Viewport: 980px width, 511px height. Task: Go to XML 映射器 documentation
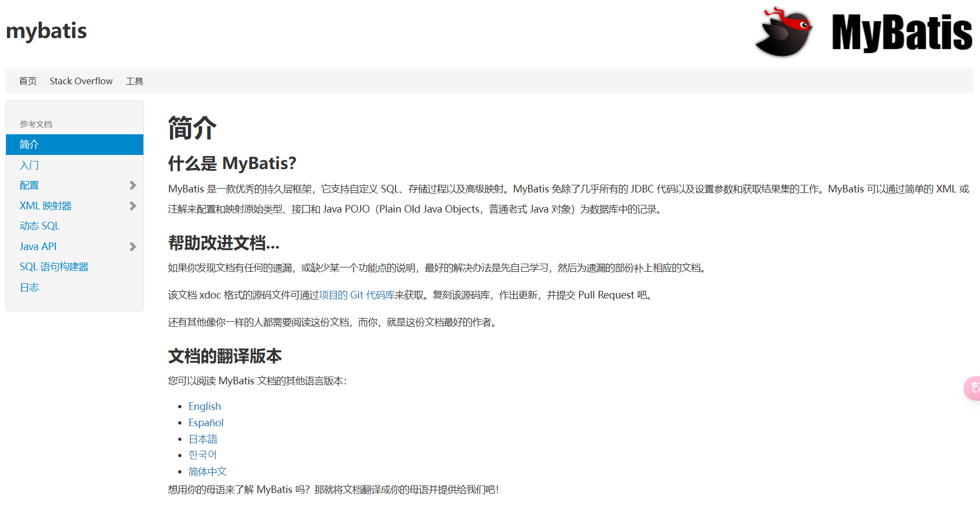(46, 206)
